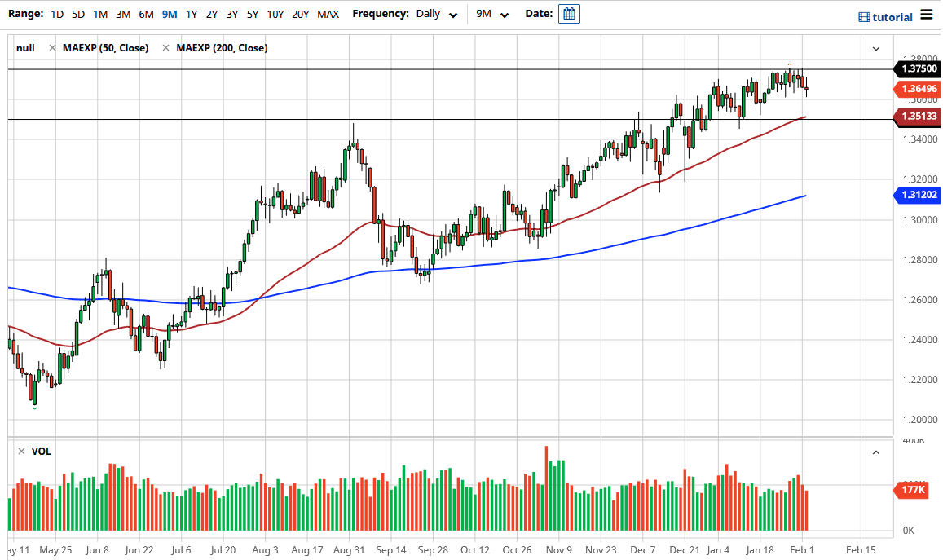Select the 1D range
This screenshot has width=943, height=560.
point(57,14)
